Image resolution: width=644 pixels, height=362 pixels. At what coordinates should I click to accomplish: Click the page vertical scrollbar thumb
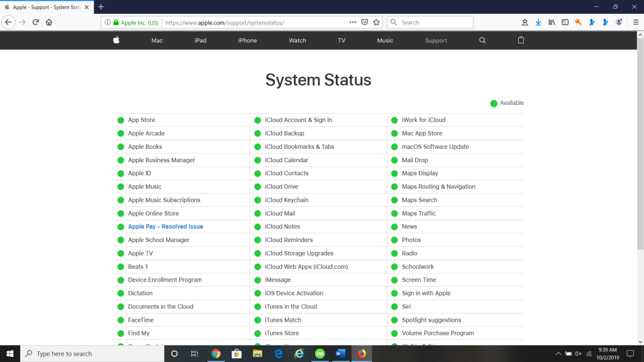coord(640,144)
